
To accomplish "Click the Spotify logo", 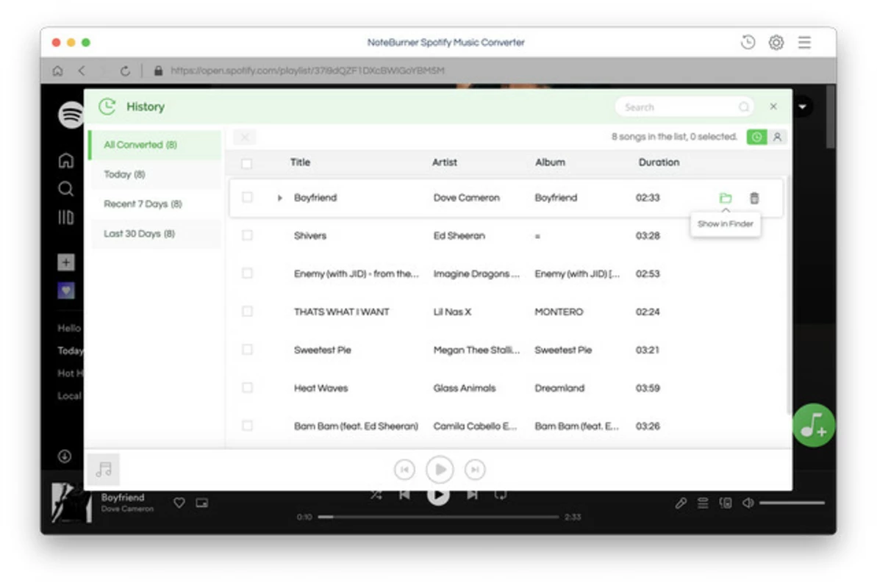I will coord(71,115).
